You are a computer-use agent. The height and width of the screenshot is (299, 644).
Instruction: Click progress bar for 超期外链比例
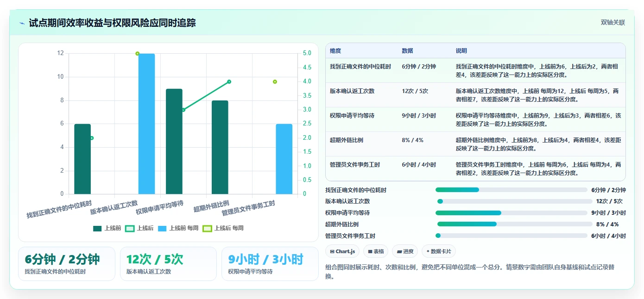[x=515, y=224]
